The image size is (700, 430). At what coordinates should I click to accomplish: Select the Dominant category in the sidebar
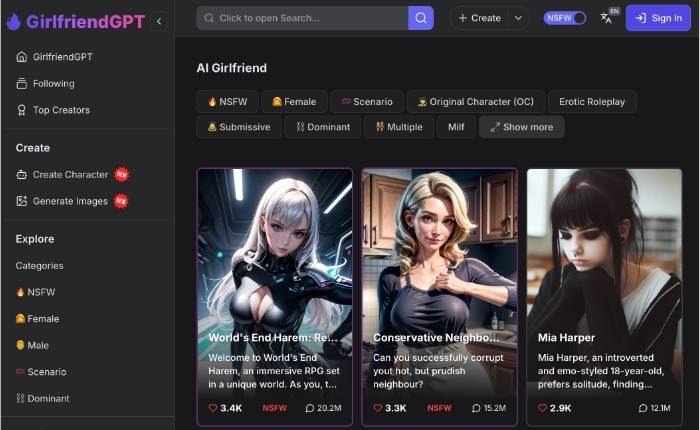43,398
